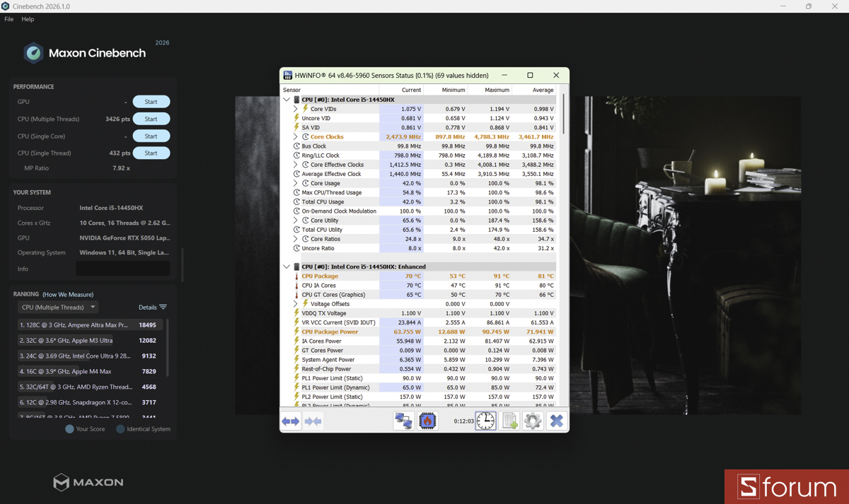Click the HWiNFO sensor list vertical scrollbar
This screenshot has height=504, width=849.
pos(564,114)
